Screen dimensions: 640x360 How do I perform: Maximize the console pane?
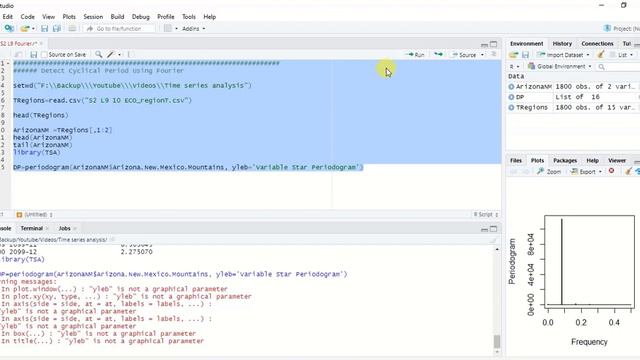click(493, 229)
